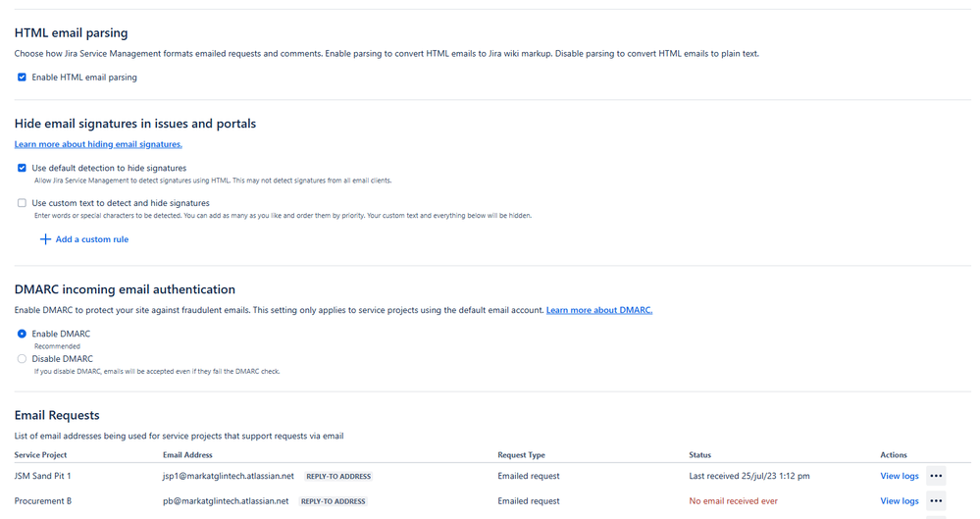Click Emailed request cell for Procurement B

point(529,501)
